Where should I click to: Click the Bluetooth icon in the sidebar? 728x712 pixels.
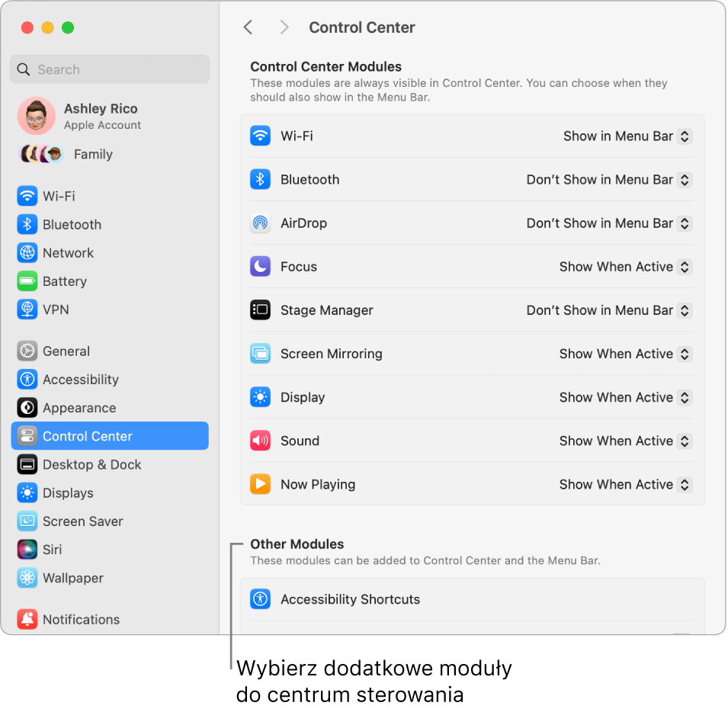pos(27,224)
